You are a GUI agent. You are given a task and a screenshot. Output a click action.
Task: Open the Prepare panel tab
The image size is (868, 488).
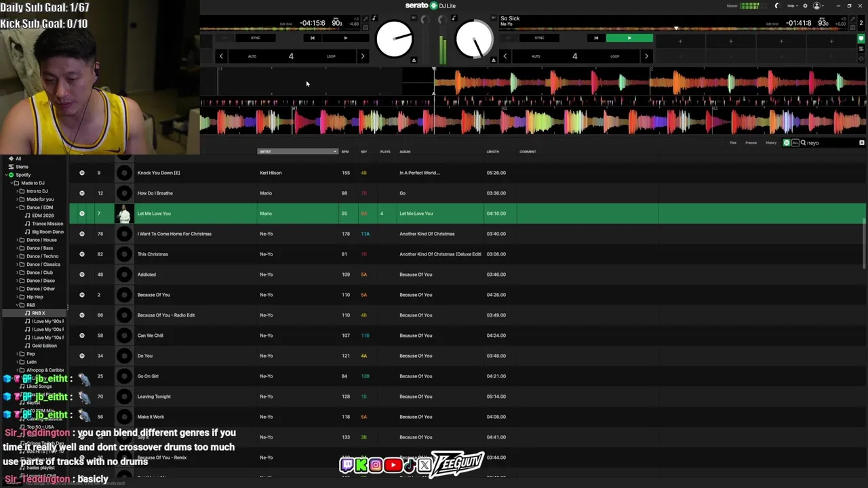coord(751,143)
